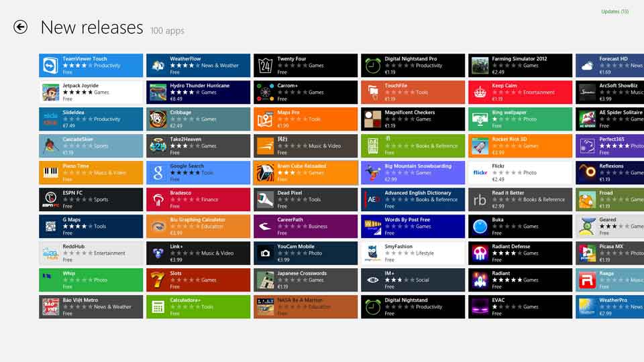Viewport: 644px width, 362px height.
Task: Open the TeamViewer Touch app icon
Action: click(x=50, y=66)
